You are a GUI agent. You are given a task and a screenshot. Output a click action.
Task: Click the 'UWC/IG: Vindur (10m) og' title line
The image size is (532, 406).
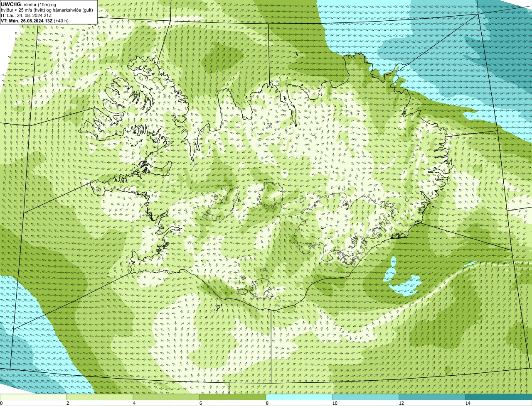pos(28,4)
